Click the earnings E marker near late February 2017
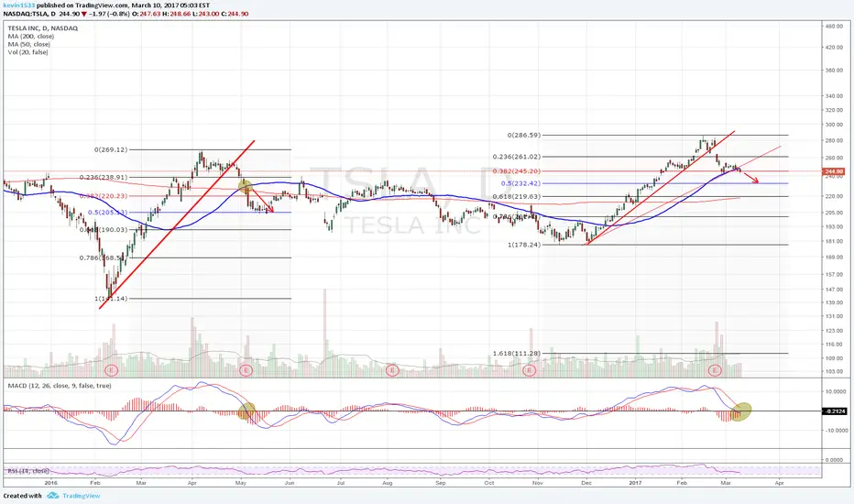This screenshot has width=854, height=504. pyautogui.click(x=714, y=370)
